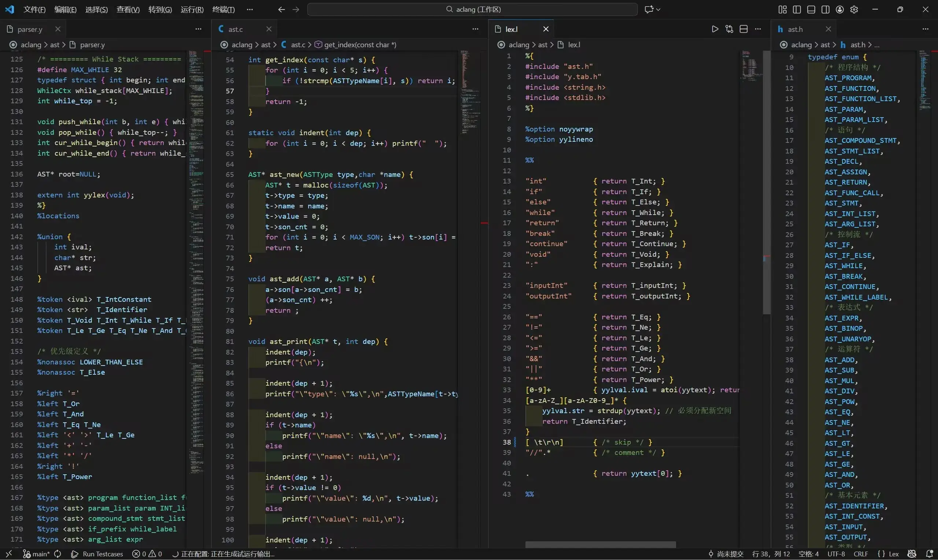The image size is (938, 560).
Task: Expand the overflow menu in menu bar
Action: tap(250, 10)
